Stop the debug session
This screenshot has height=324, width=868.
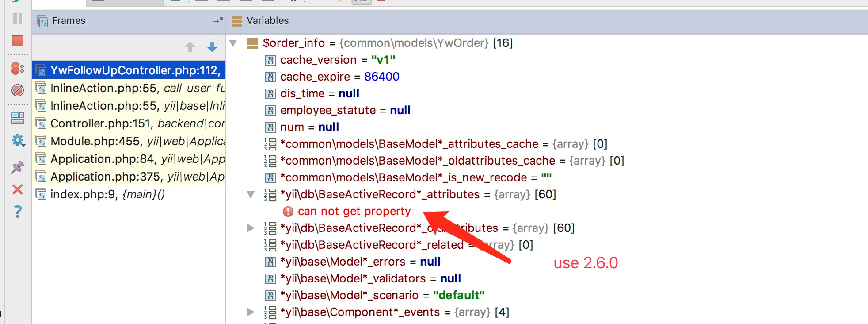coord(18,41)
